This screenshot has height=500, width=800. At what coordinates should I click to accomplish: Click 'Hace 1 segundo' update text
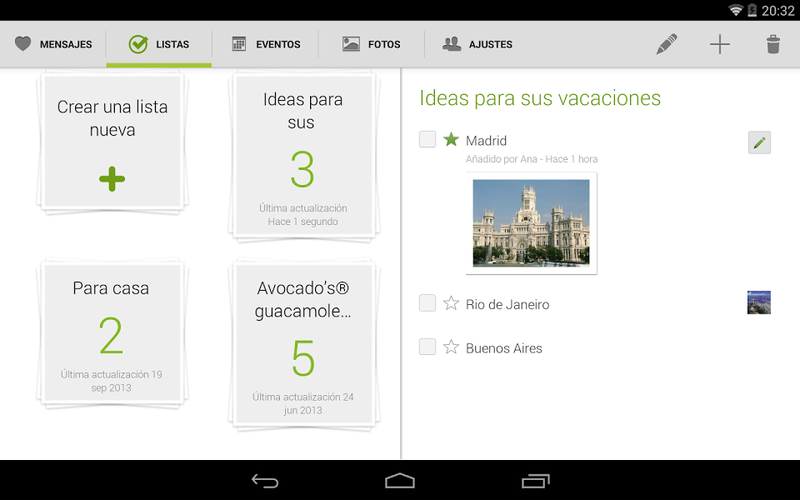tap(303, 221)
